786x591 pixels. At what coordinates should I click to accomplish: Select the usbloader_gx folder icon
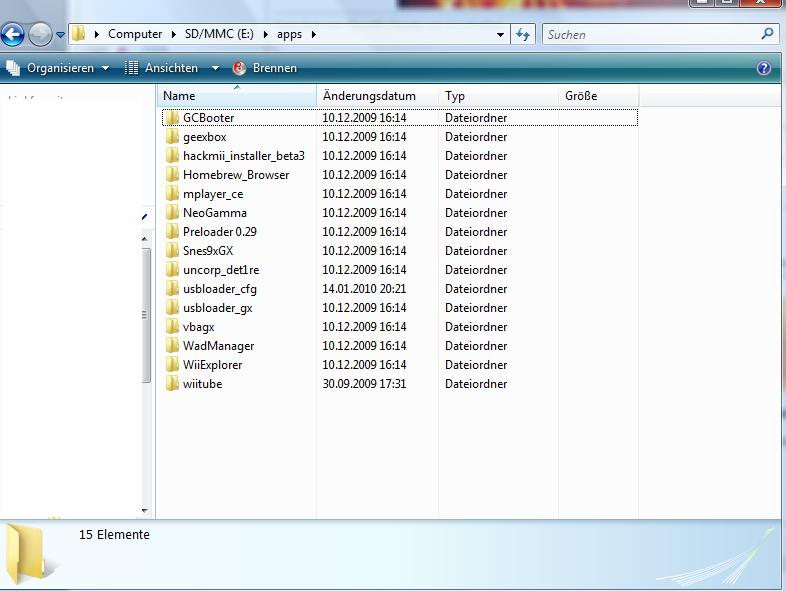tap(172, 307)
